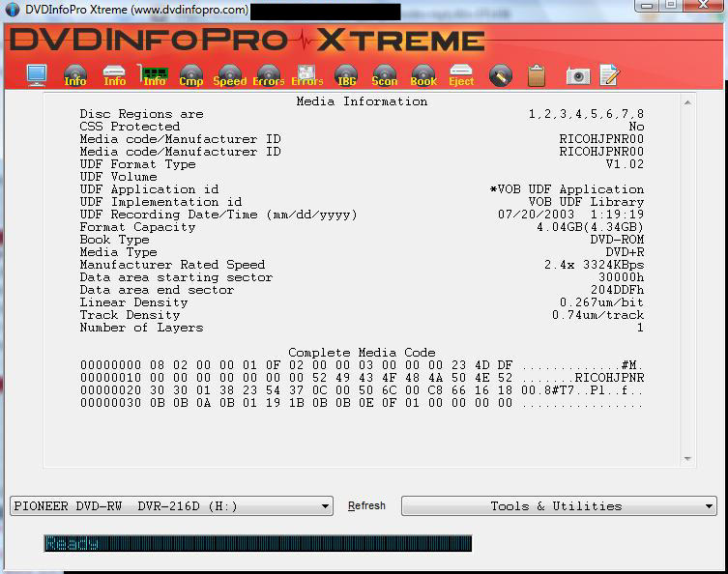
Task: Eject the drive tray
Action: [461, 75]
